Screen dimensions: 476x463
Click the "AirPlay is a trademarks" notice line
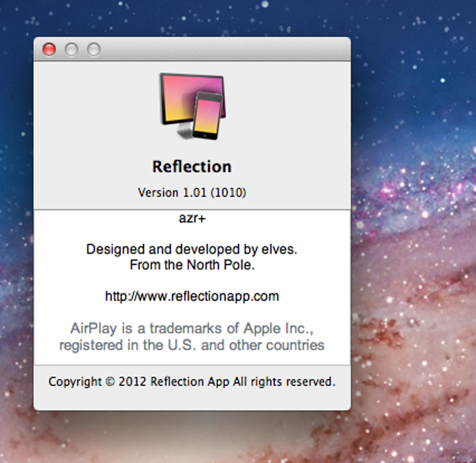point(192,329)
